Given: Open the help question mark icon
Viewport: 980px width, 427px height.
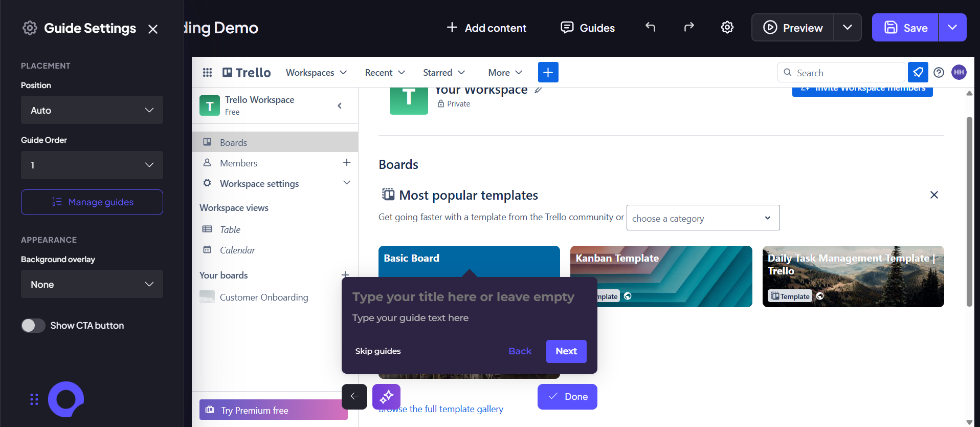Looking at the screenshot, I should pyautogui.click(x=939, y=73).
